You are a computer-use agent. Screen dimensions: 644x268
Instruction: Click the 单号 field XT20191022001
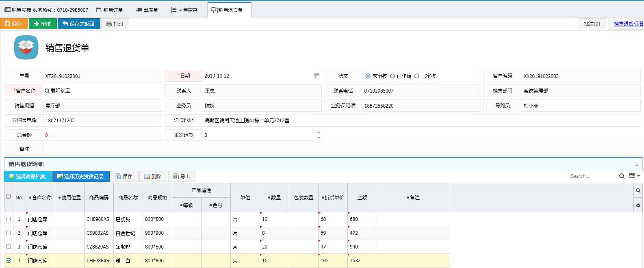102,76
